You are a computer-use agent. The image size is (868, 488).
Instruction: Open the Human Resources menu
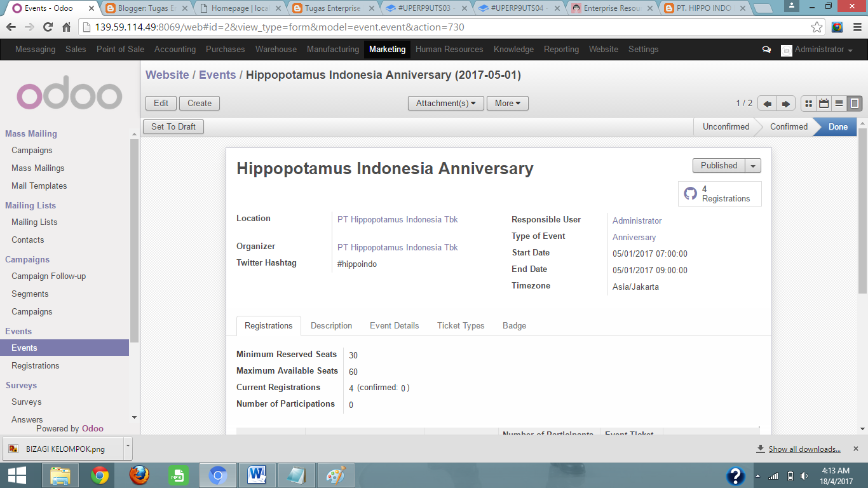point(449,50)
